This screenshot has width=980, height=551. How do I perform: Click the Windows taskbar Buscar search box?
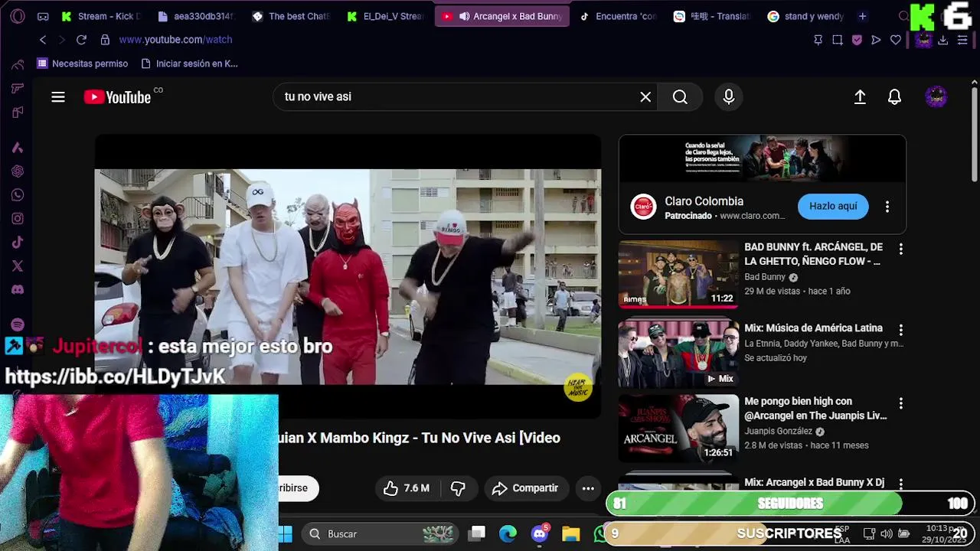click(380, 533)
